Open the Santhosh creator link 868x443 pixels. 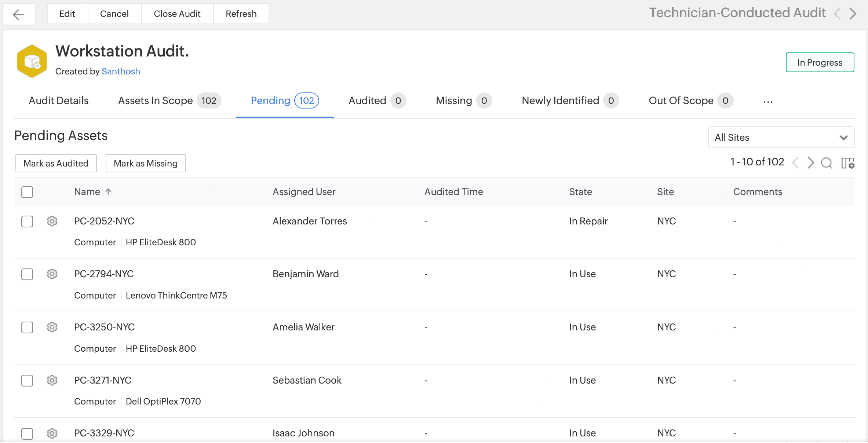121,71
